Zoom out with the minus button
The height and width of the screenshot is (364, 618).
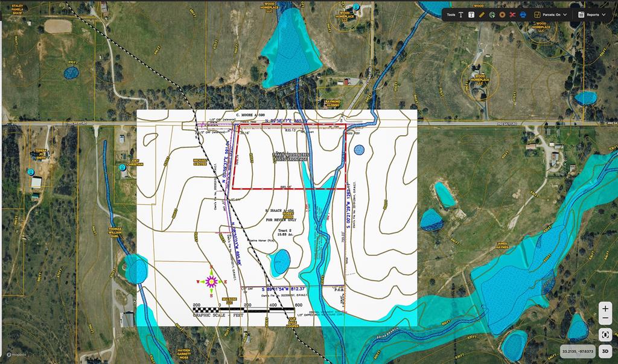pos(605,319)
